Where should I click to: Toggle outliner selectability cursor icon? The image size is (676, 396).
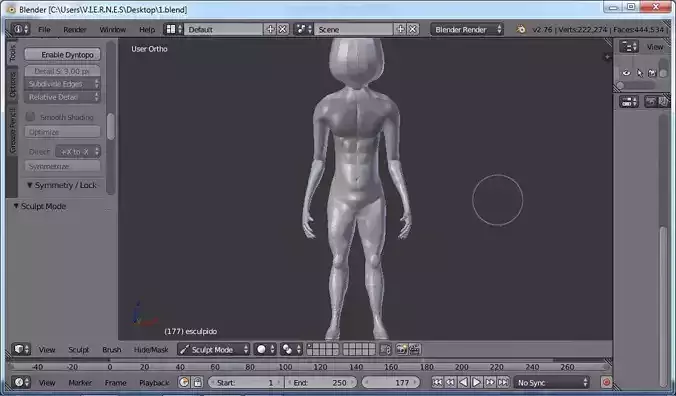pos(640,73)
